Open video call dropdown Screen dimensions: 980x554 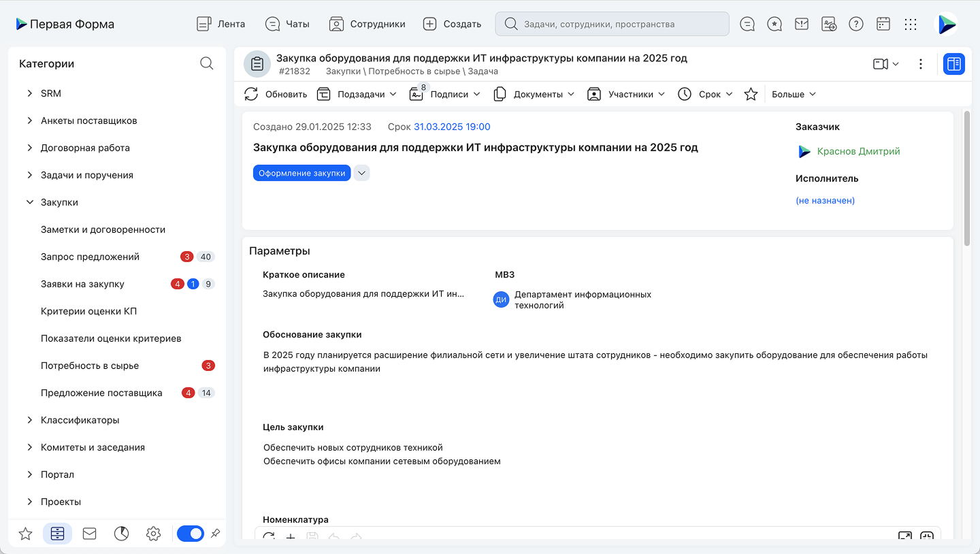(x=885, y=64)
